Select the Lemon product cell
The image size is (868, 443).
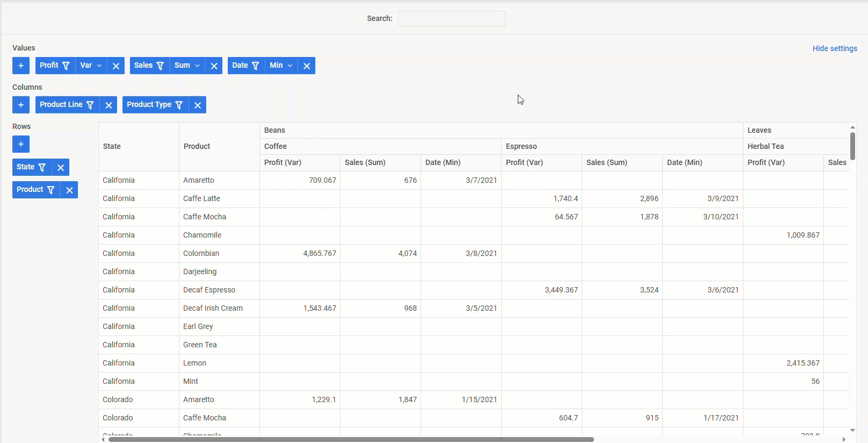[x=219, y=363]
